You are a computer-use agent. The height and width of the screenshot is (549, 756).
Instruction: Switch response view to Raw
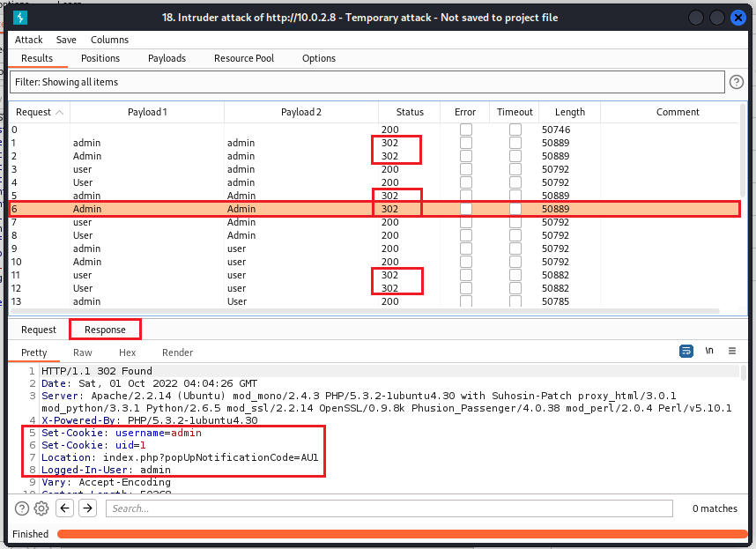click(x=83, y=352)
